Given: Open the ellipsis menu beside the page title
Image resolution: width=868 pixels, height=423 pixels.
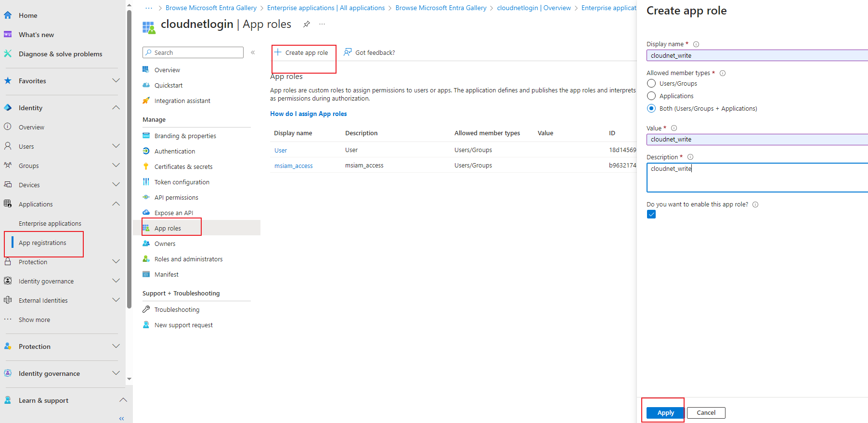Looking at the screenshot, I should point(322,24).
